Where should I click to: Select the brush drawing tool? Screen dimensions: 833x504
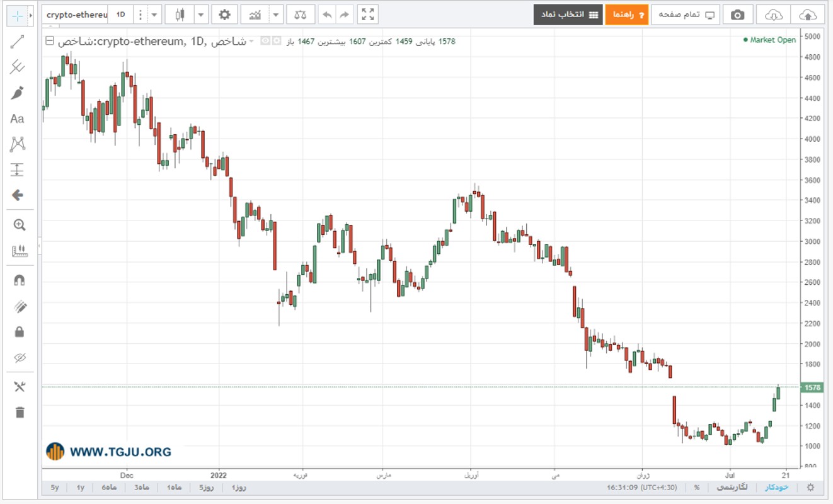click(18, 93)
